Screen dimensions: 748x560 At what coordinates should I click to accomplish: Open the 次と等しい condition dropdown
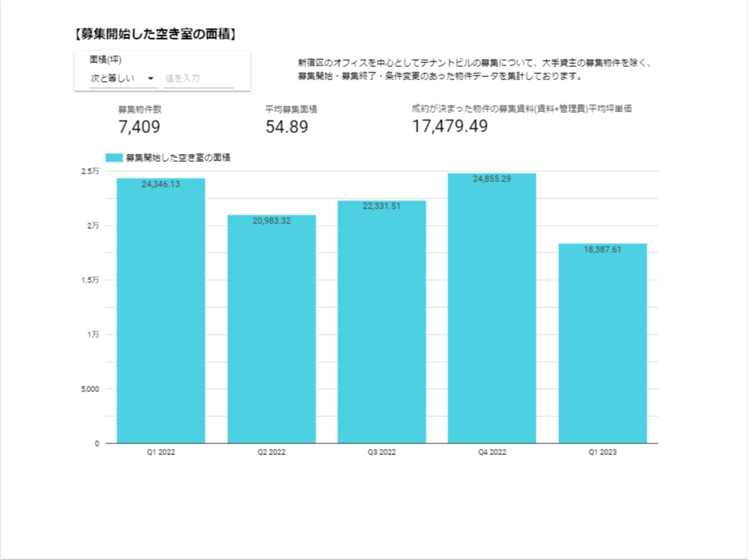click(x=123, y=78)
